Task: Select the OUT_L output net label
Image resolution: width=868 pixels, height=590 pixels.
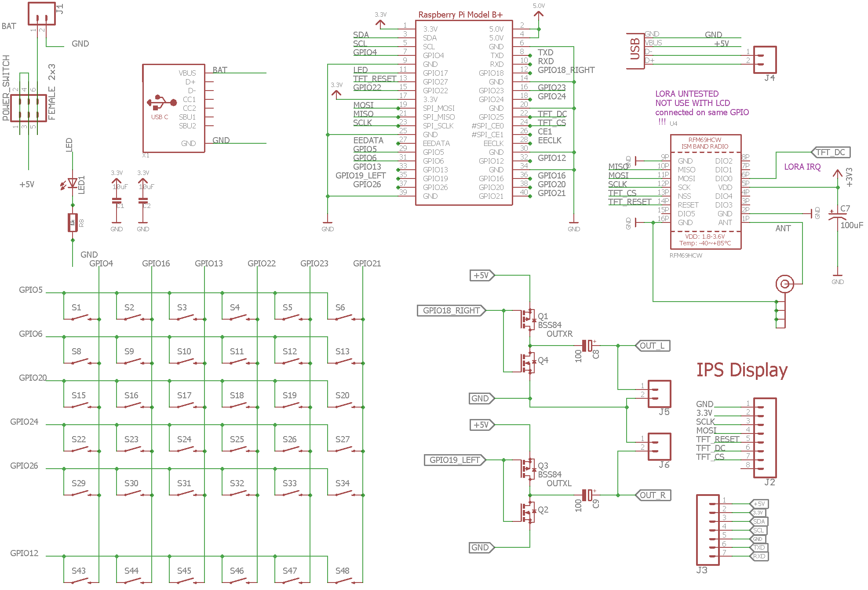Action: [652, 346]
